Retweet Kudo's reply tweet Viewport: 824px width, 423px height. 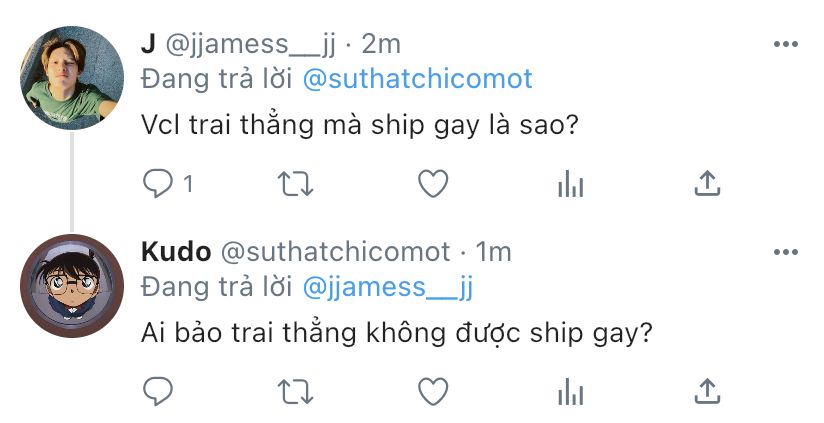coord(295,392)
